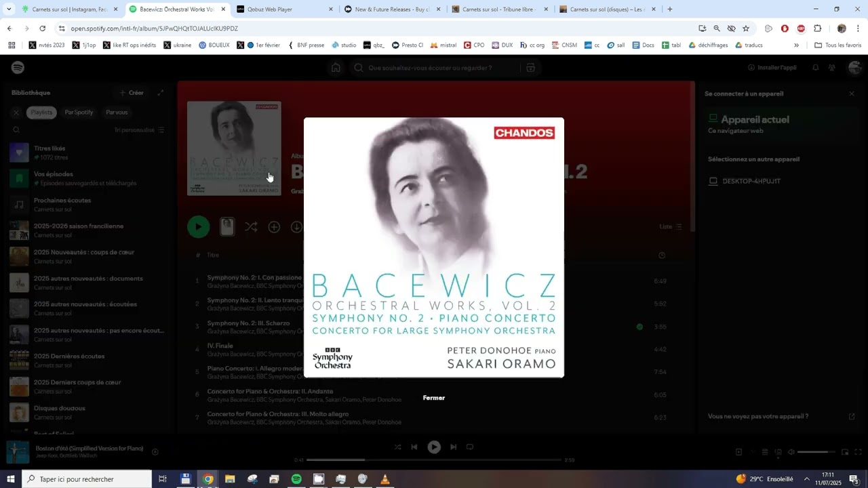The image size is (868, 488).
Task: Switch to Carnets sur sol Tribune libre tab
Action: 499,9
